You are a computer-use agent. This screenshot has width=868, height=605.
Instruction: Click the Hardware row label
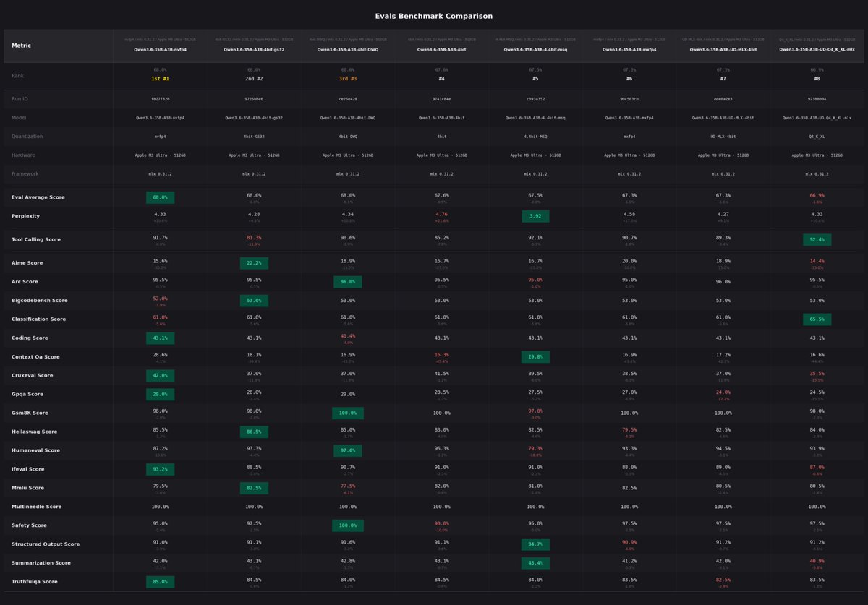click(x=24, y=155)
